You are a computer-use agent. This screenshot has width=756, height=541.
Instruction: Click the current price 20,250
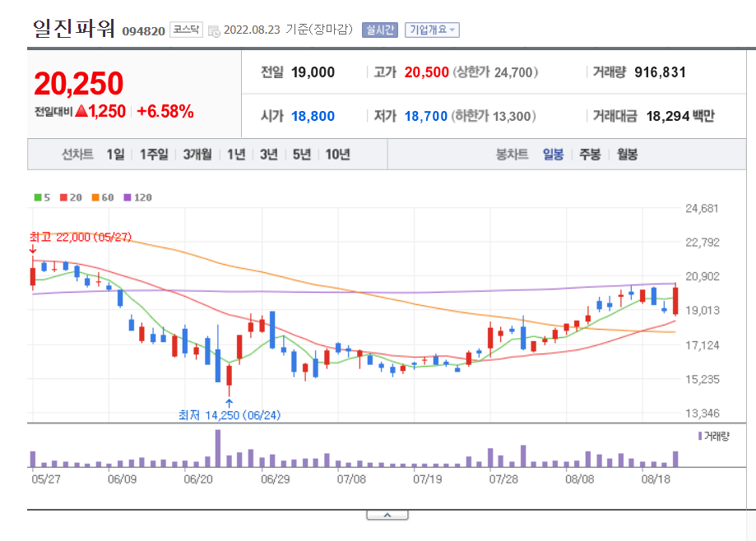click(79, 83)
